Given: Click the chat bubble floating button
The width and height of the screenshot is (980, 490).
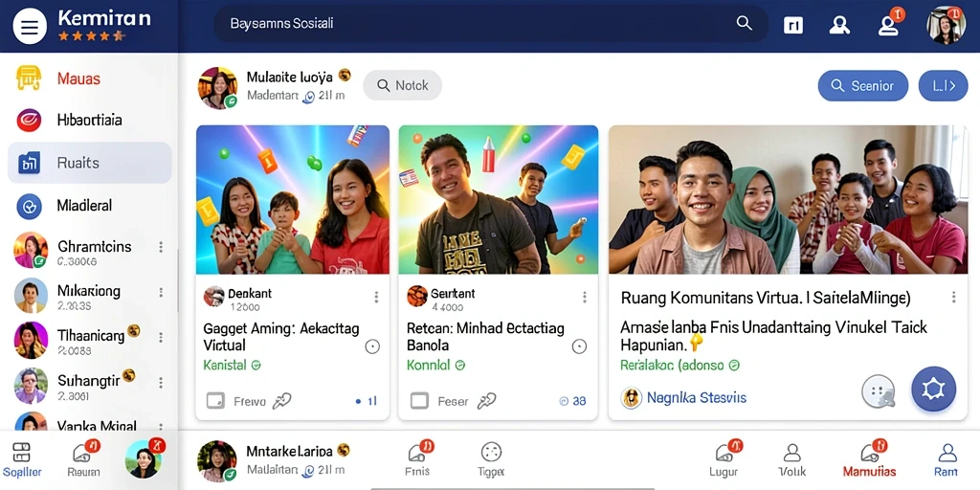Looking at the screenshot, I should (879, 391).
